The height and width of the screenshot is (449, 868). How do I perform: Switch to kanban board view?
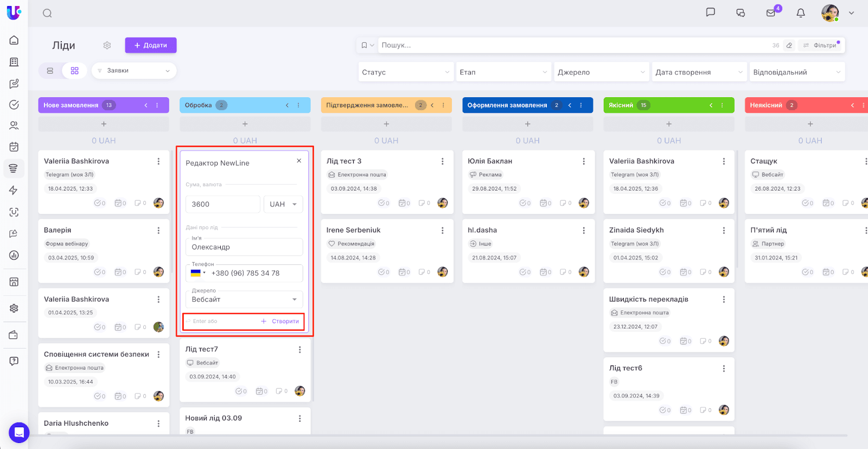click(x=74, y=71)
